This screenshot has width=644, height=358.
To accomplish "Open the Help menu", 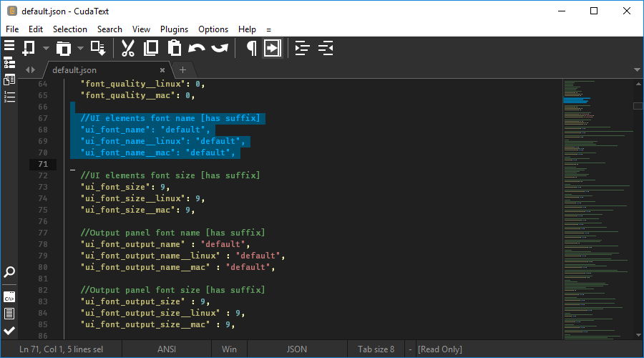I will click(247, 29).
